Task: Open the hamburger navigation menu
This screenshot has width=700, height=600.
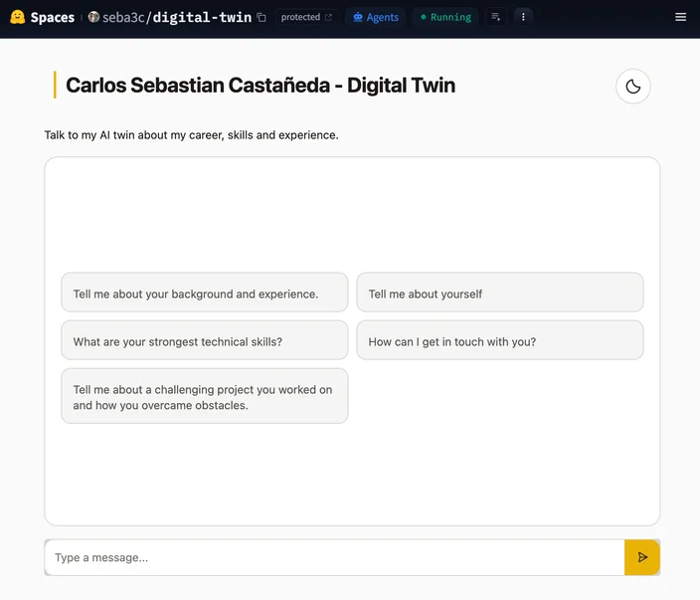Action: [680, 17]
